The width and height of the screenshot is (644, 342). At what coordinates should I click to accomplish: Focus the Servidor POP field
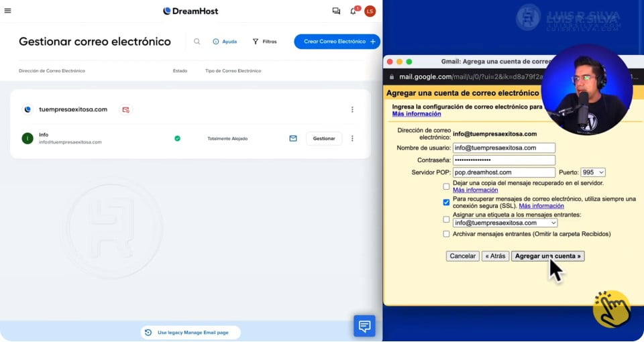tap(504, 172)
